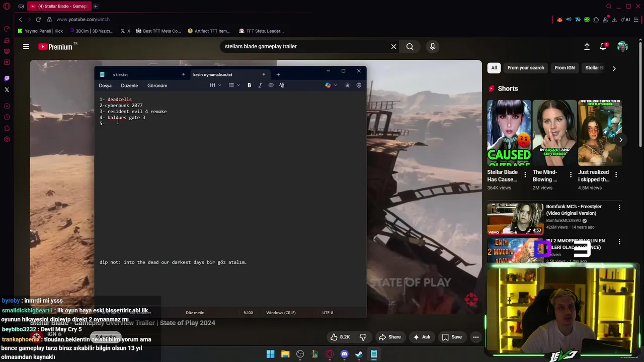Select All filter chip
Screen dimensions: 644x362
[x=494, y=68]
